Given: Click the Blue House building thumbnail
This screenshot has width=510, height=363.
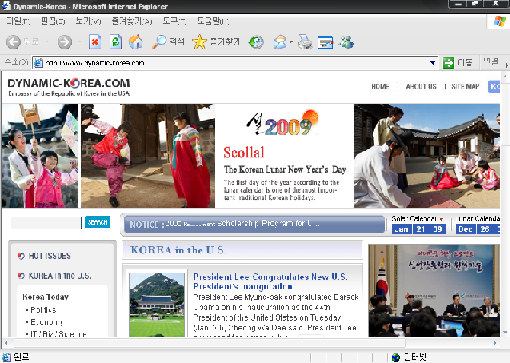Looking at the screenshot, I should pyautogui.click(x=157, y=305).
